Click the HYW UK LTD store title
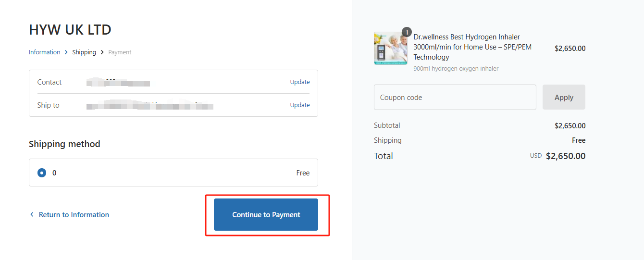The height and width of the screenshot is (260, 644). pos(70,30)
